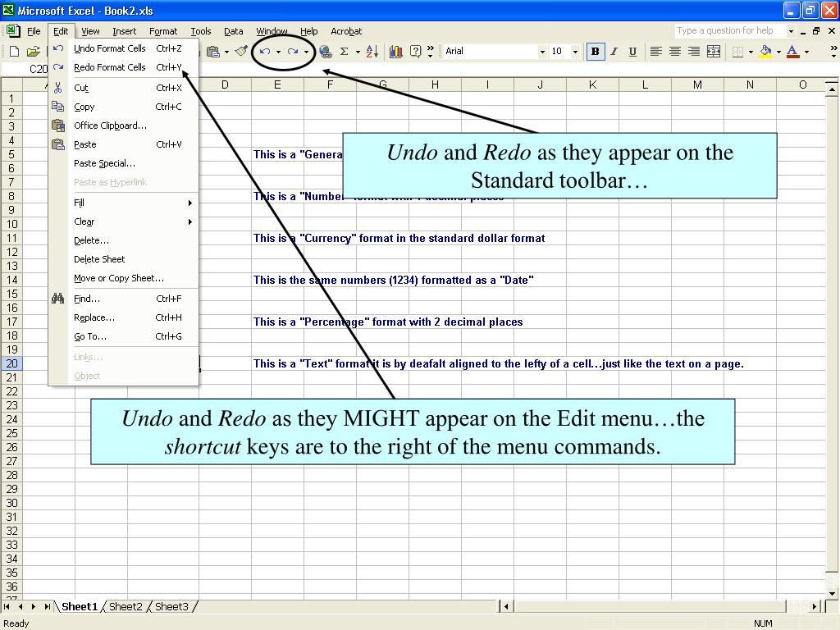
Task: Toggle Underline formatting button
Action: click(632, 52)
